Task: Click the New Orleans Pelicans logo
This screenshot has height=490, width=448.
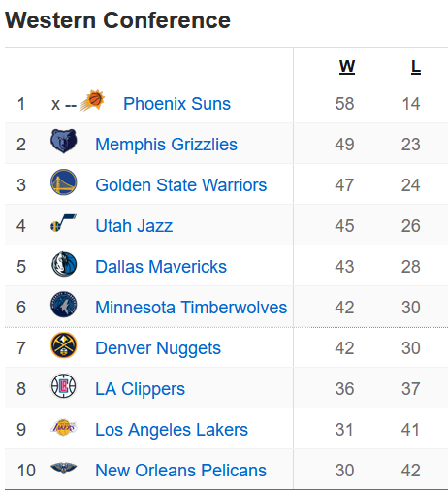Action: point(64,468)
